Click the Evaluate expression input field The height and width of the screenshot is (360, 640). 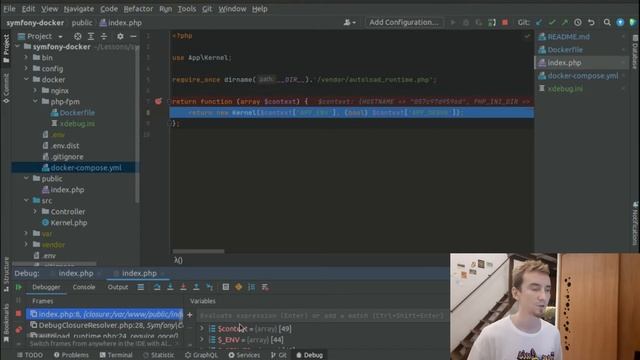(322, 316)
